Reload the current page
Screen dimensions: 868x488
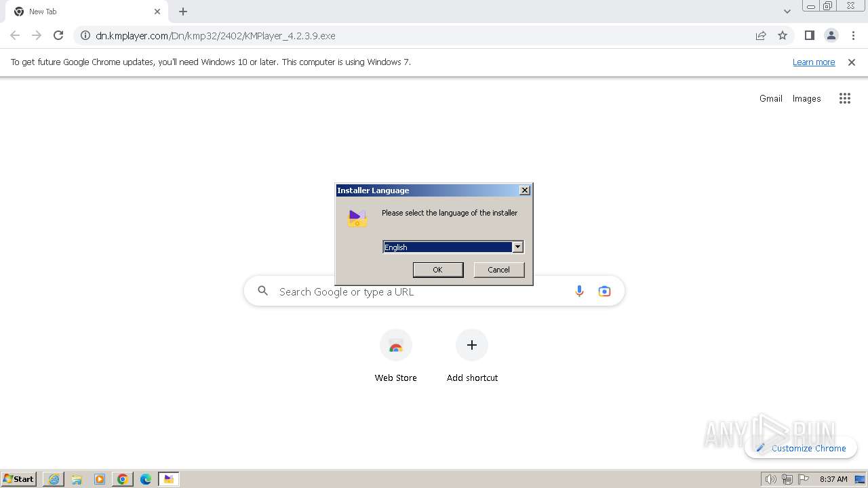pyautogui.click(x=58, y=35)
